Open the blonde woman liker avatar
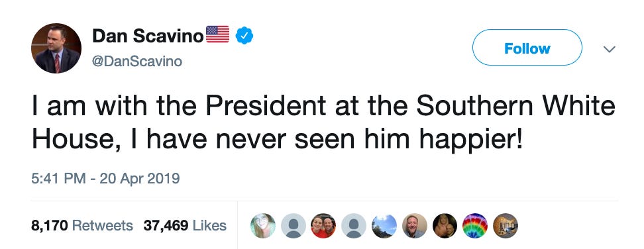The image size is (644, 249). [x=263, y=226]
